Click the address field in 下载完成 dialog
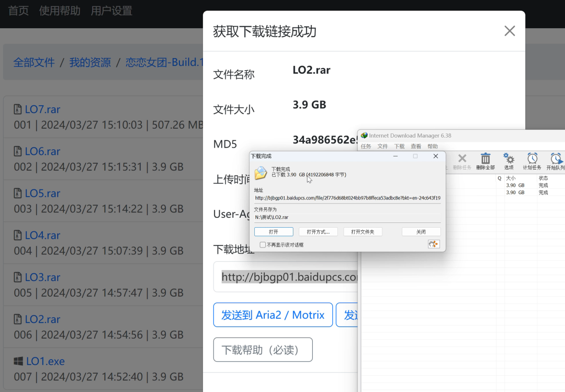 [347, 198]
